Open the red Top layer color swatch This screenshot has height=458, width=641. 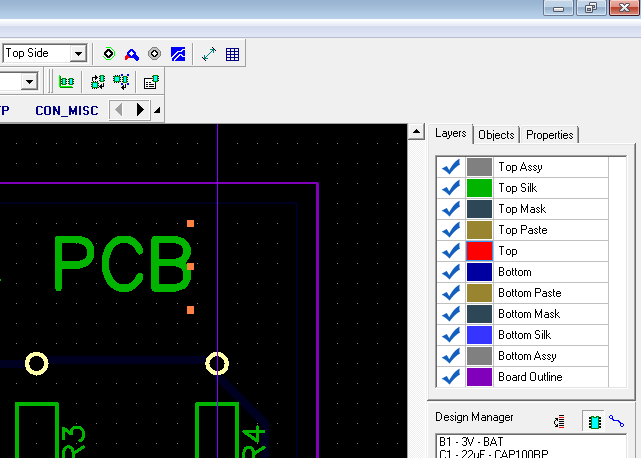click(479, 251)
